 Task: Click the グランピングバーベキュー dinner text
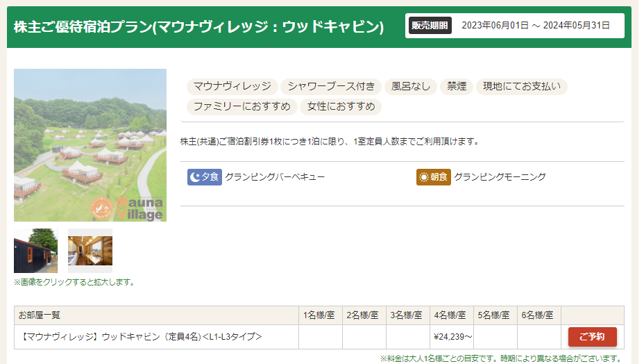pyautogui.click(x=275, y=177)
